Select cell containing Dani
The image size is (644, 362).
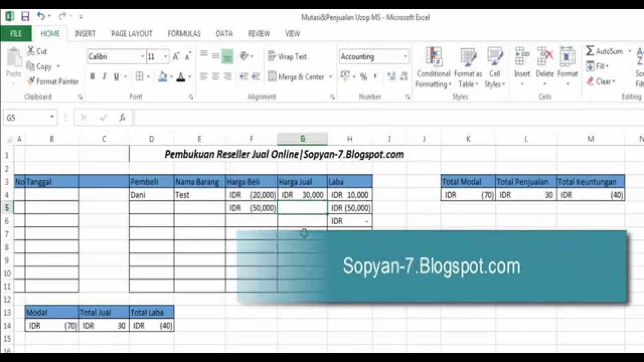coord(151,195)
